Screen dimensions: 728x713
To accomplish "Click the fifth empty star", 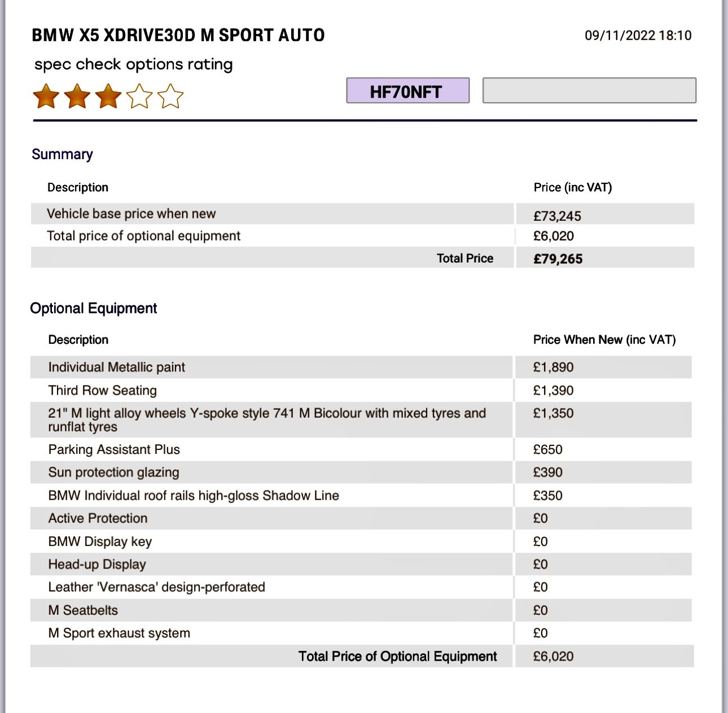I will pos(170,97).
